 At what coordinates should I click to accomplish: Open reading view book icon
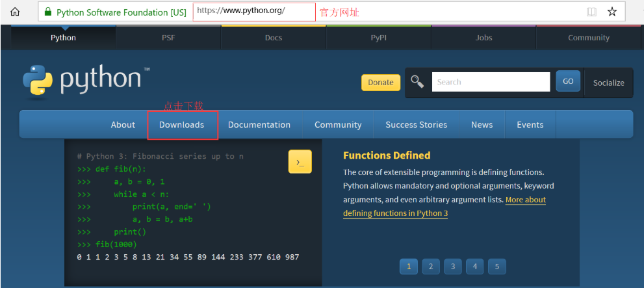pos(591,12)
